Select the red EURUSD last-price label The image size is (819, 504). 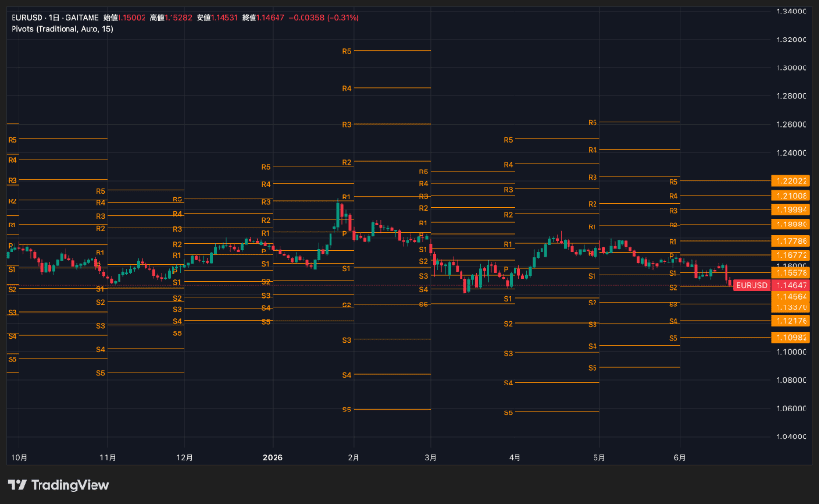(752, 285)
